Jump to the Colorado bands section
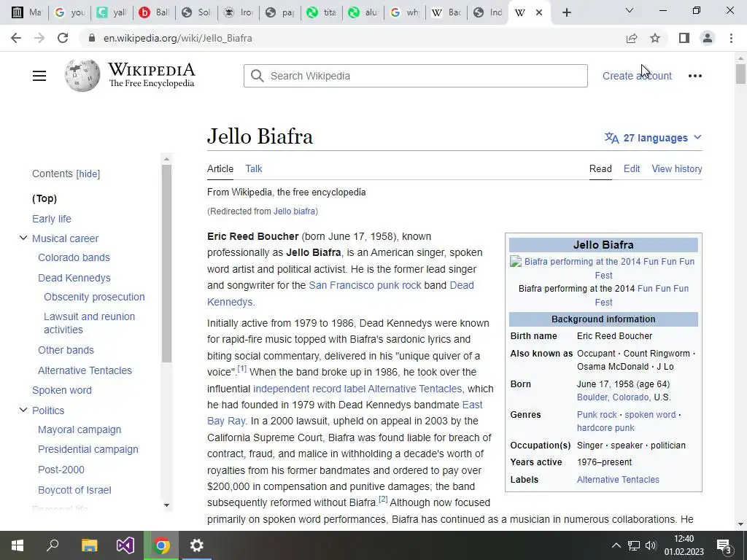Viewport: 747px width, 560px height. click(74, 257)
